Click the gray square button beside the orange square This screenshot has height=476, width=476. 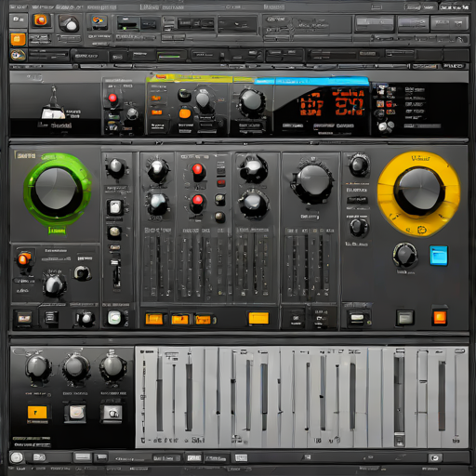coord(405,318)
